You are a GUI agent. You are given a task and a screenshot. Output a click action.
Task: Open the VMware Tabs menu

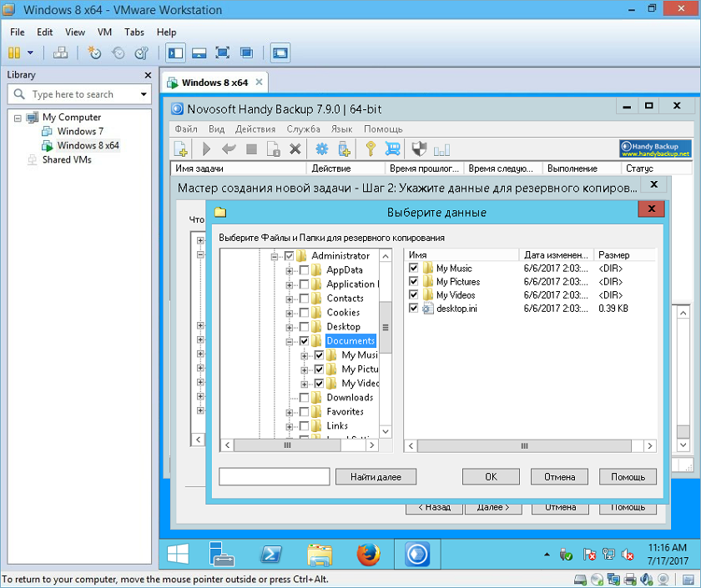[x=134, y=33]
